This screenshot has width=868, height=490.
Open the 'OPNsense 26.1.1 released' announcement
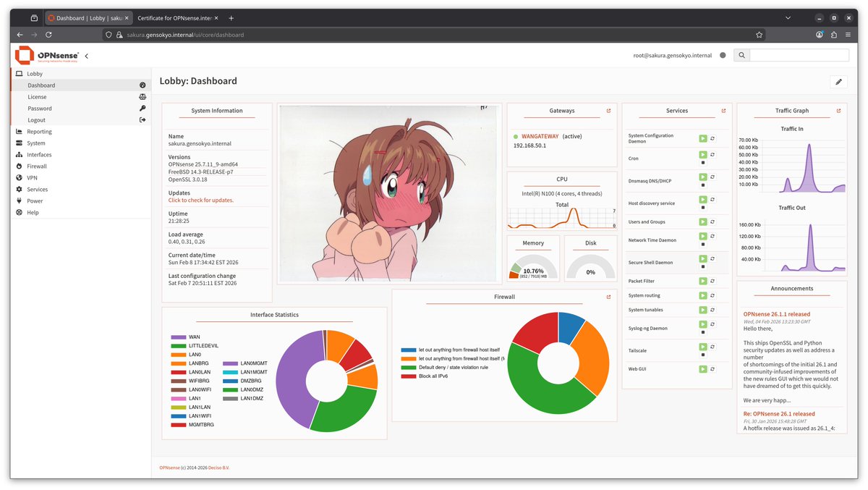coord(778,315)
